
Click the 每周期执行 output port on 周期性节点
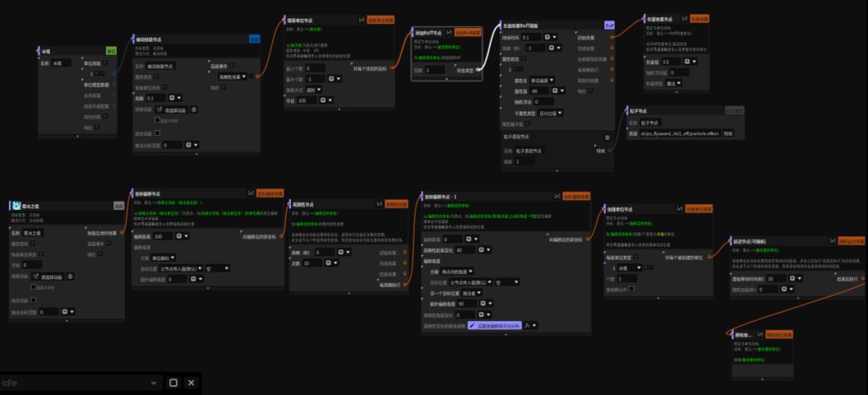point(404,284)
